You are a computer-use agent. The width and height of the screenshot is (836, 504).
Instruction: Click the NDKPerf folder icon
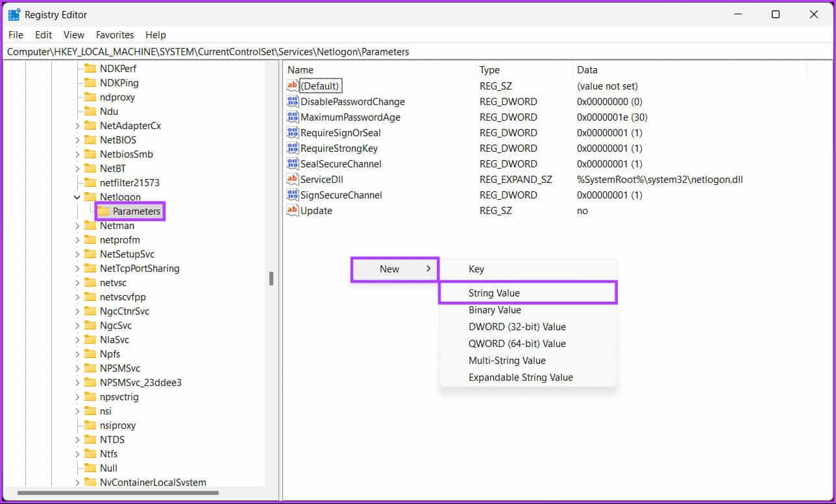point(90,68)
